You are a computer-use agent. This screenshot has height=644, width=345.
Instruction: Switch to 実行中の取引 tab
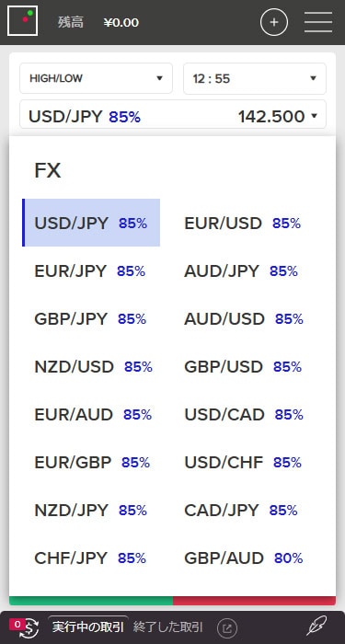point(88,627)
